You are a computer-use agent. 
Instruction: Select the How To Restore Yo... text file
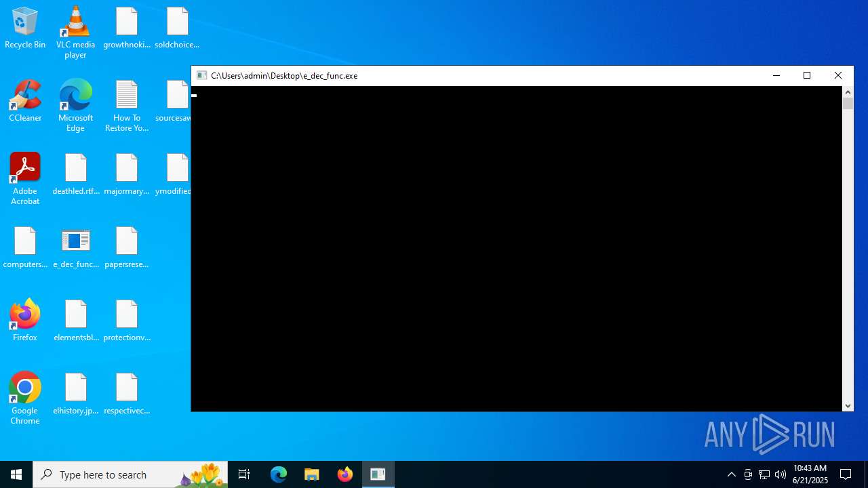tap(127, 106)
